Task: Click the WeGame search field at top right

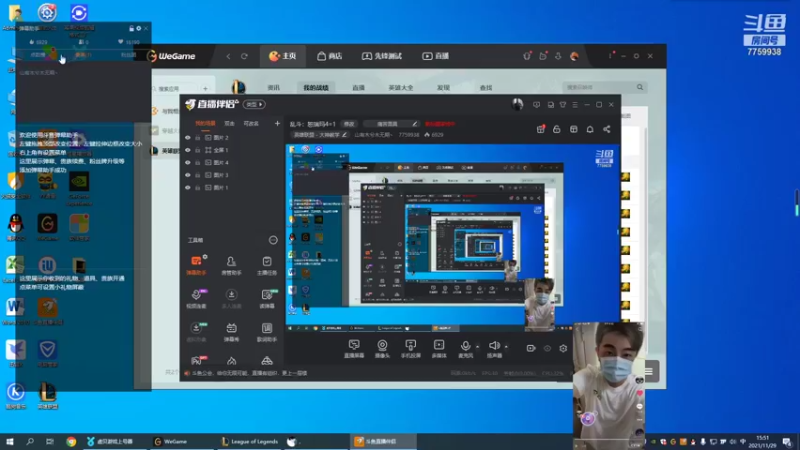Action: click(604, 87)
